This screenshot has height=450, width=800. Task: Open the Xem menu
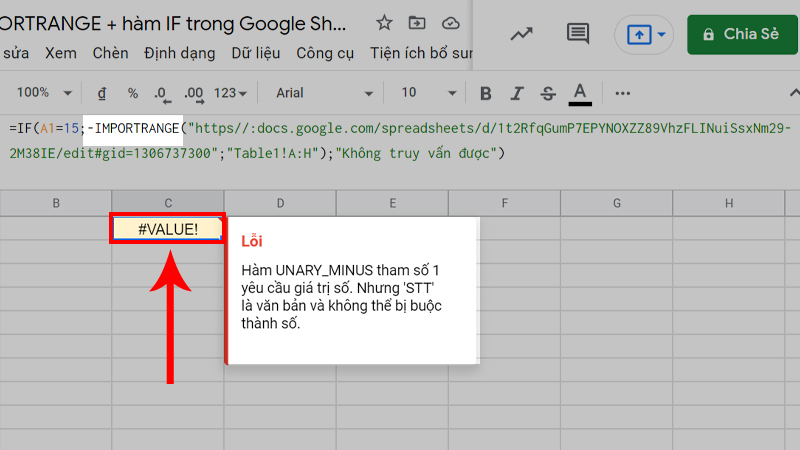[61, 53]
